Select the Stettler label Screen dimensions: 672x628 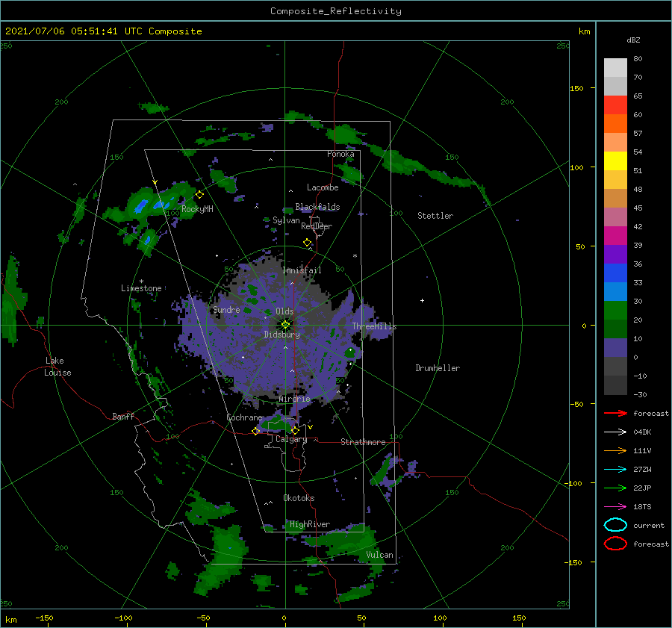(435, 216)
